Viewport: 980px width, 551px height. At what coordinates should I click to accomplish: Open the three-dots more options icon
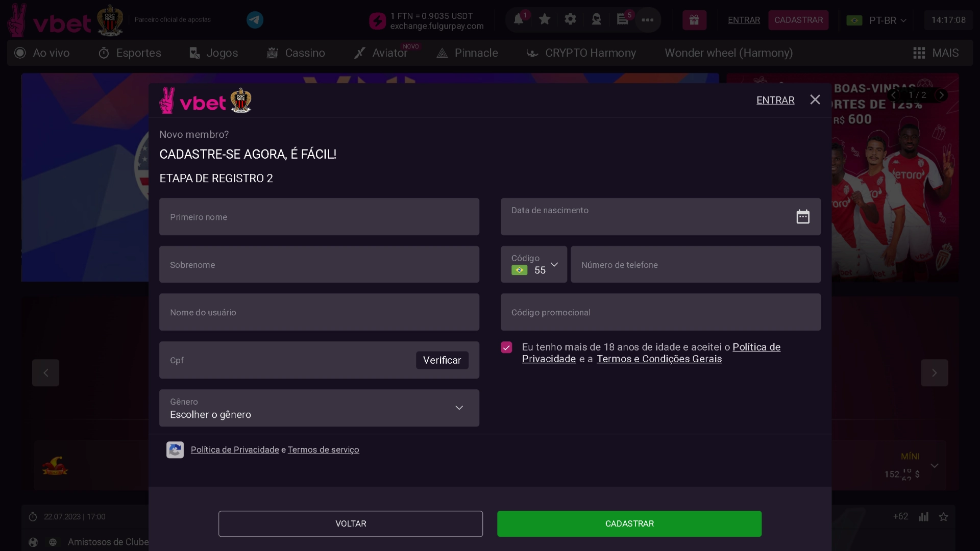click(x=648, y=20)
